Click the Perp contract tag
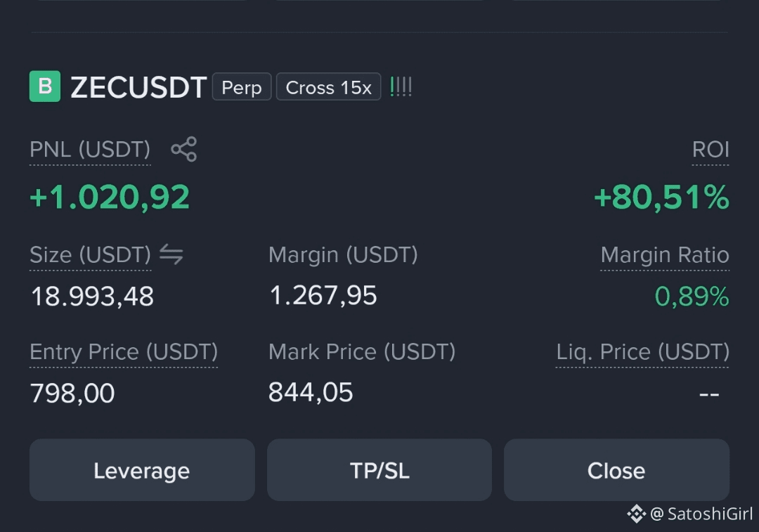Viewport: 759px width, 532px height. coord(242,87)
